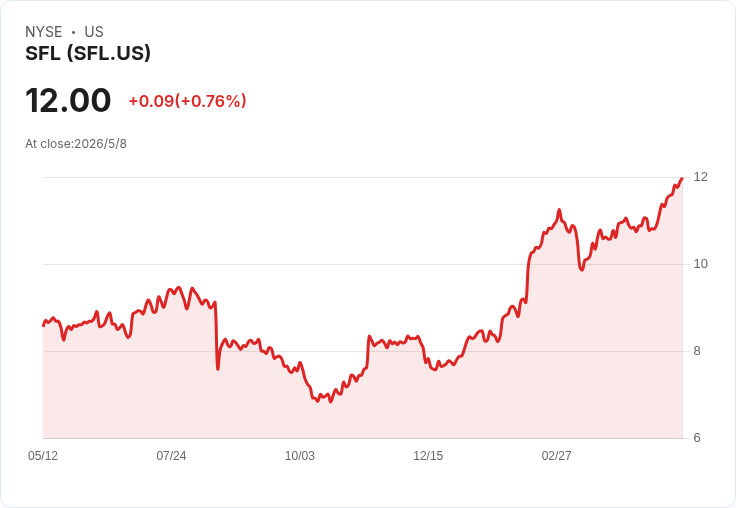Click the chart line's final peak at 12
The width and height of the screenshot is (736, 508).
click(682, 178)
